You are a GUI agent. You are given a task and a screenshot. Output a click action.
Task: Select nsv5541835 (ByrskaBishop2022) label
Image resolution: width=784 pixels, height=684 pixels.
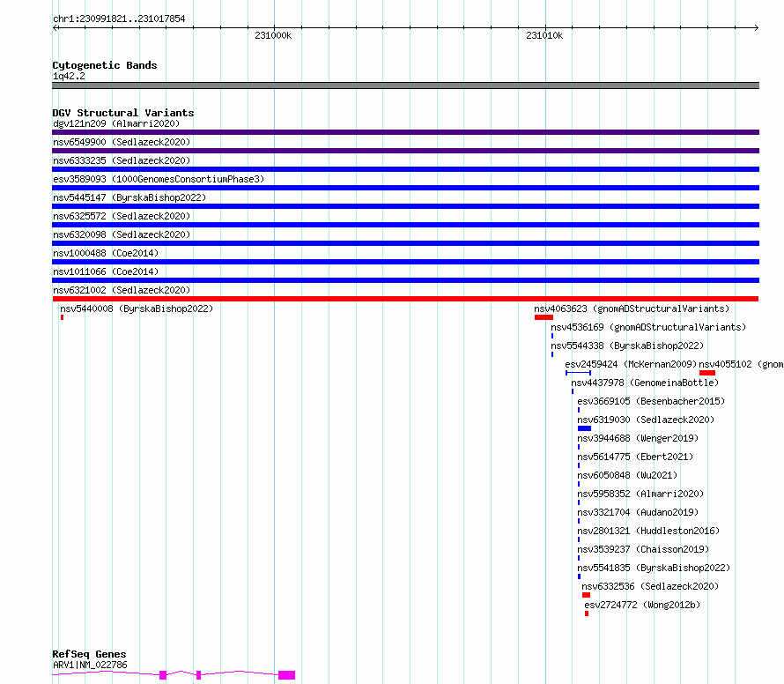point(654,568)
